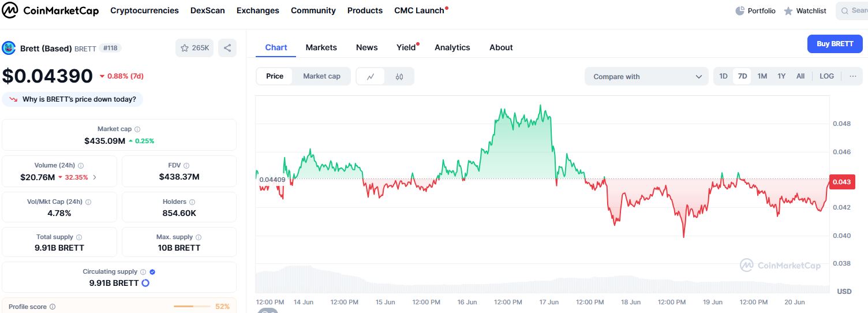Open the Cryptocurrencies nav menu
Viewport: 868px width, 313px height.
tap(144, 10)
